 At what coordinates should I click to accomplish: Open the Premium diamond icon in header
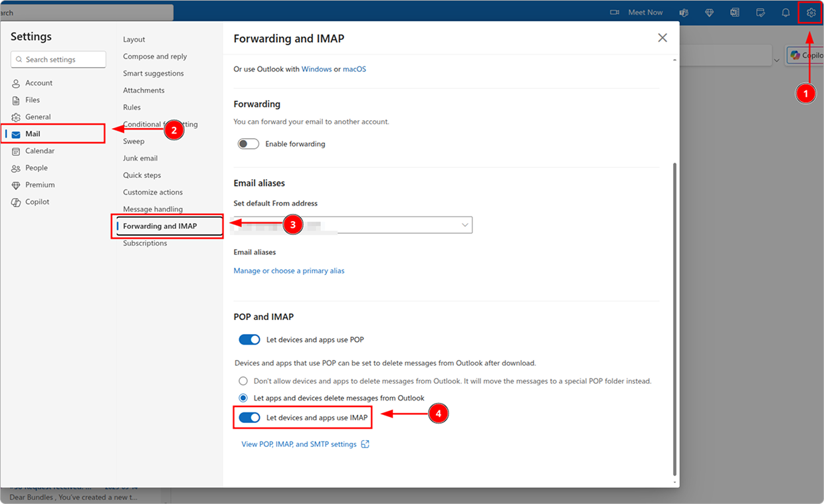pyautogui.click(x=709, y=13)
